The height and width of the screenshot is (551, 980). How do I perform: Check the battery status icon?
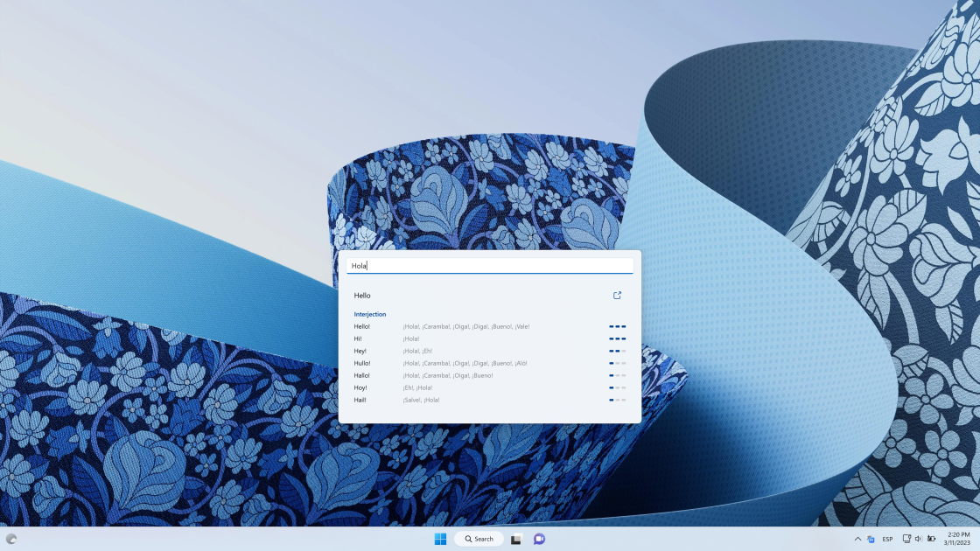coord(931,539)
